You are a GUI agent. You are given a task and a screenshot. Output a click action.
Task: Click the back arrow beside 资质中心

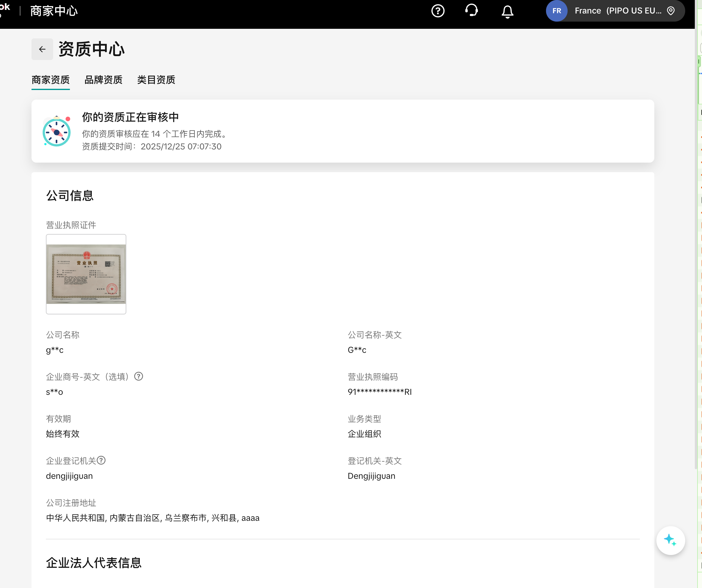tap(42, 49)
